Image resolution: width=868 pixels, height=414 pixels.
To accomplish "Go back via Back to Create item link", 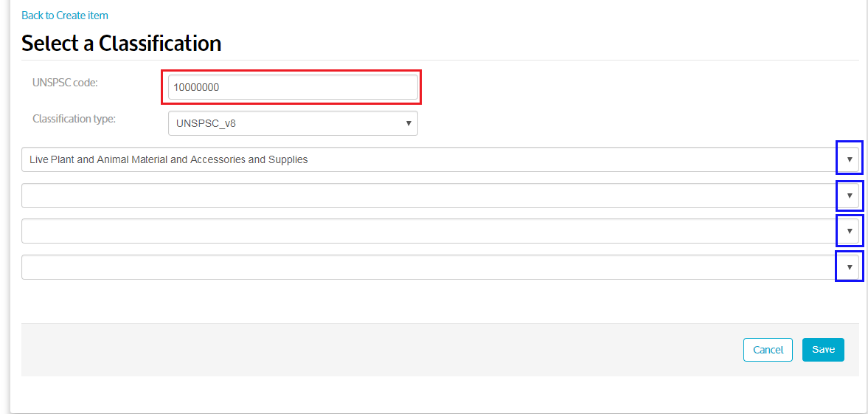I will coord(65,15).
